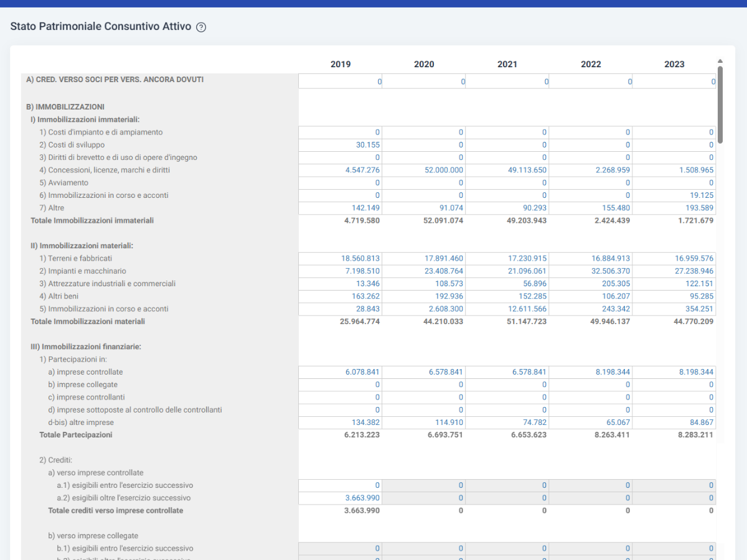The image size is (747, 560).
Task: Click 2023 total materiali value 44.770.209
Action: (x=693, y=322)
